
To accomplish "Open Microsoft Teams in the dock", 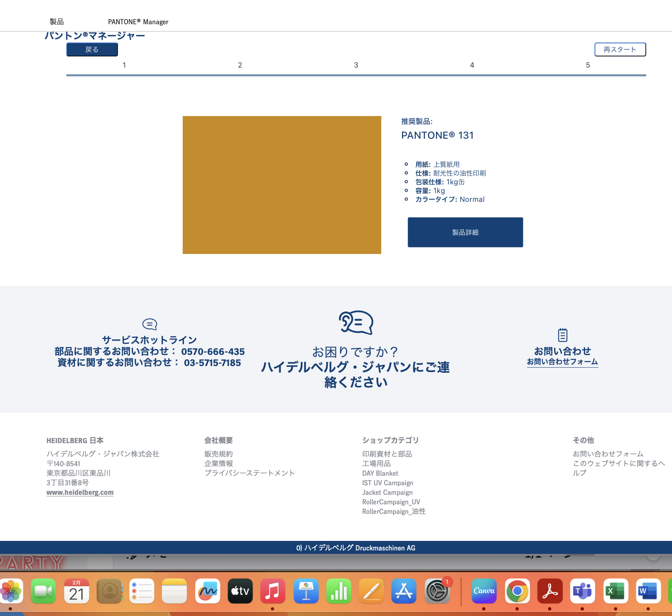I will 583,591.
